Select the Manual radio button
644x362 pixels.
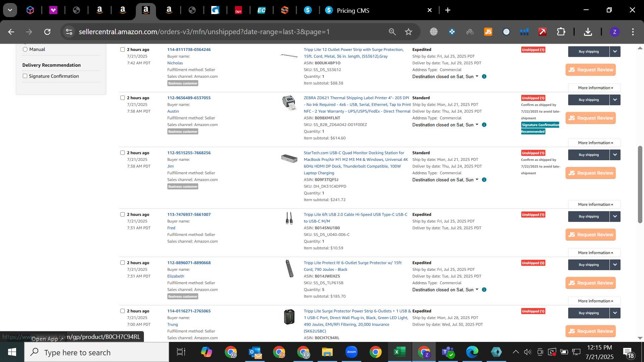25,49
